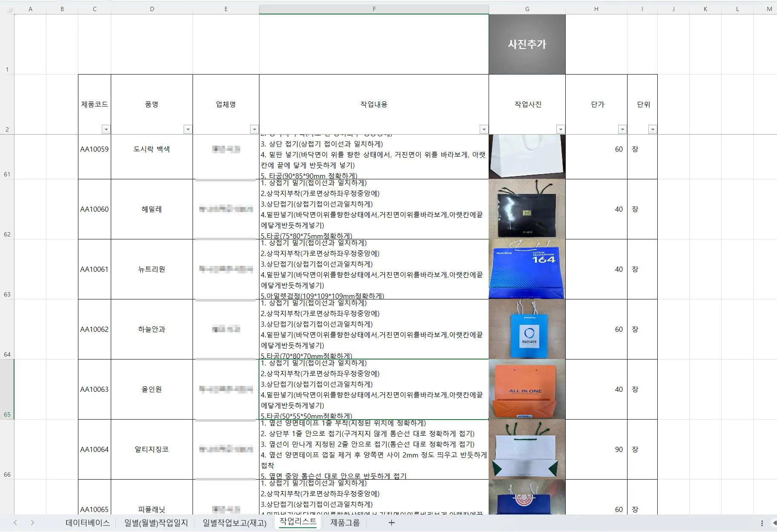This screenshot has height=532, width=777.
Task: Select the unit price 90 cell
Action: [x=596, y=449]
